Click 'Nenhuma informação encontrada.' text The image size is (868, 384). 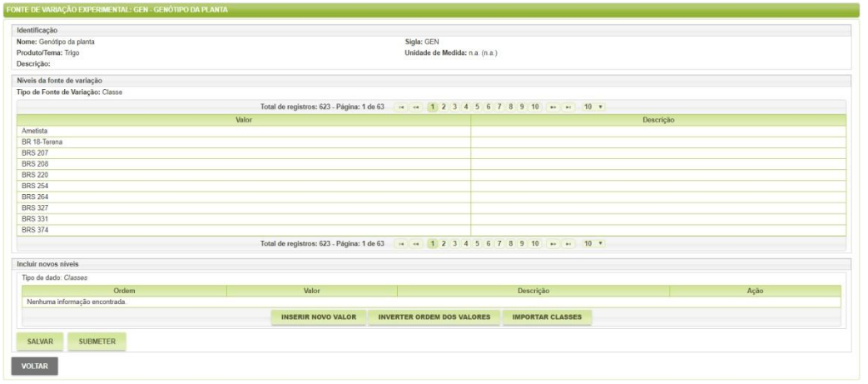tap(77, 302)
